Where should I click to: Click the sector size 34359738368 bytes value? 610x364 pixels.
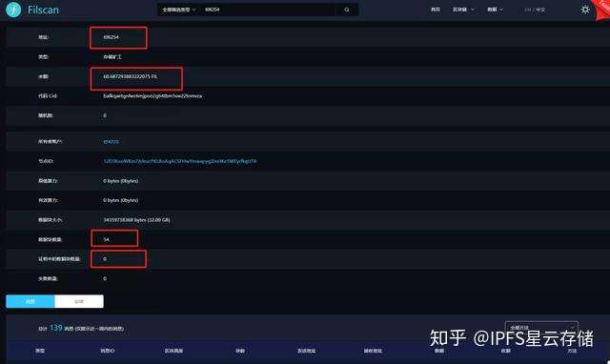[136, 220]
